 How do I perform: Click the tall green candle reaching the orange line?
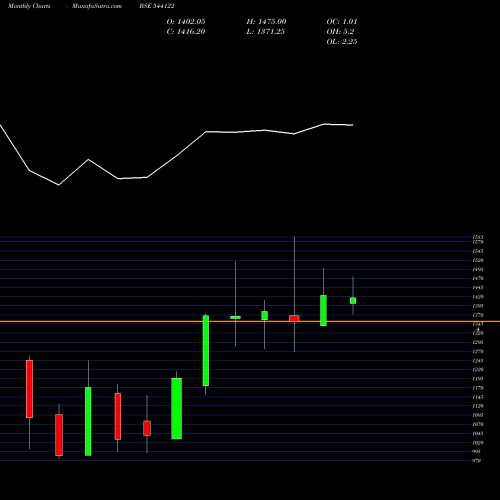pyautogui.click(x=206, y=351)
